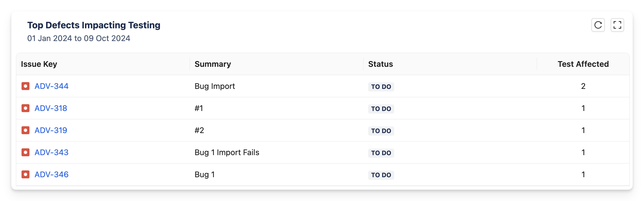Click the bug icon beside ADV-346
The height and width of the screenshot is (201, 644).
point(25,174)
